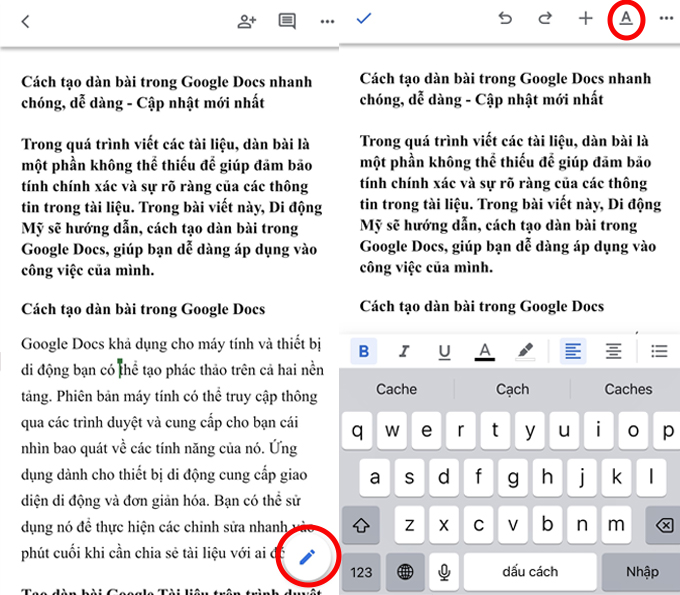Tap the i key

[598, 431]
